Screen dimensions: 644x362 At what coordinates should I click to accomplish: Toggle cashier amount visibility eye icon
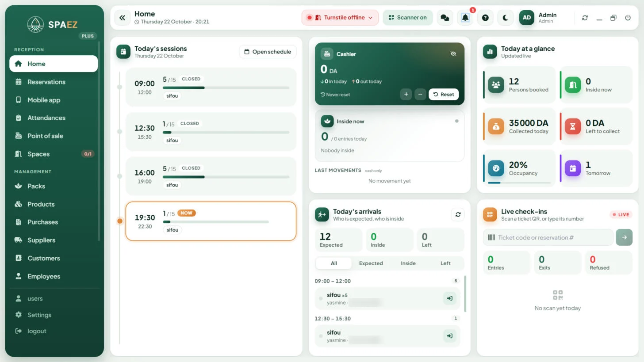coord(453,53)
